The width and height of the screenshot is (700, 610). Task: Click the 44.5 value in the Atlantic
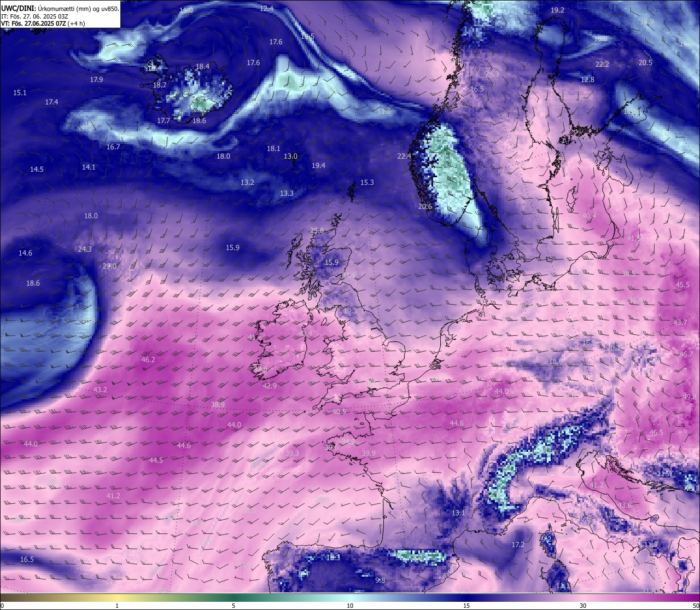click(x=156, y=460)
